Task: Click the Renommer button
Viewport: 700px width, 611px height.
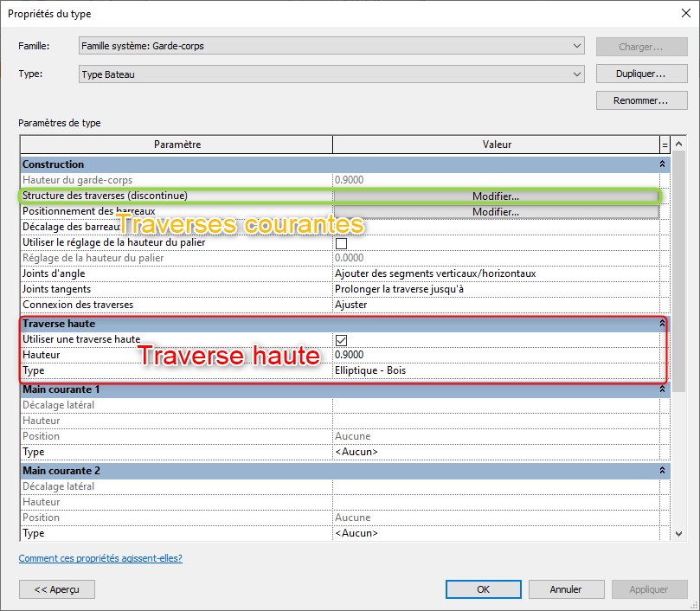Action: pyautogui.click(x=640, y=101)
